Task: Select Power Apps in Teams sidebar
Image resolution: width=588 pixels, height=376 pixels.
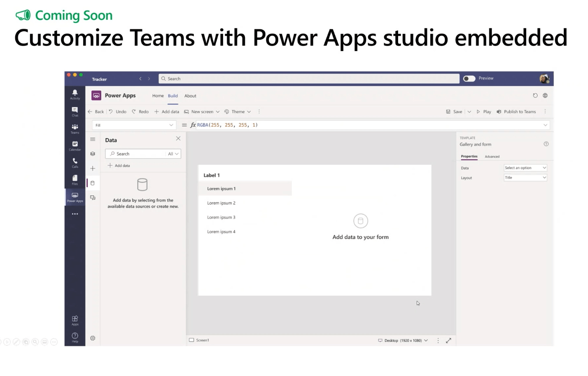Action: [x=75, y=197]
